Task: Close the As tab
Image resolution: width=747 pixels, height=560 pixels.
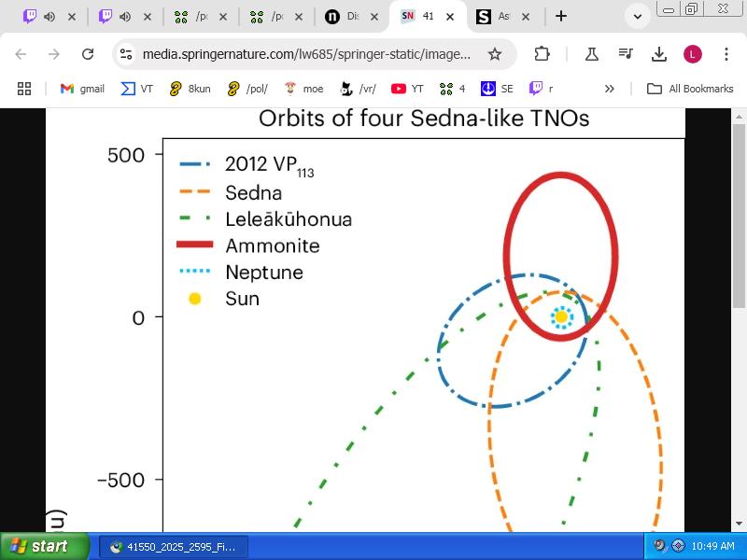Action: tap(526, 17)
